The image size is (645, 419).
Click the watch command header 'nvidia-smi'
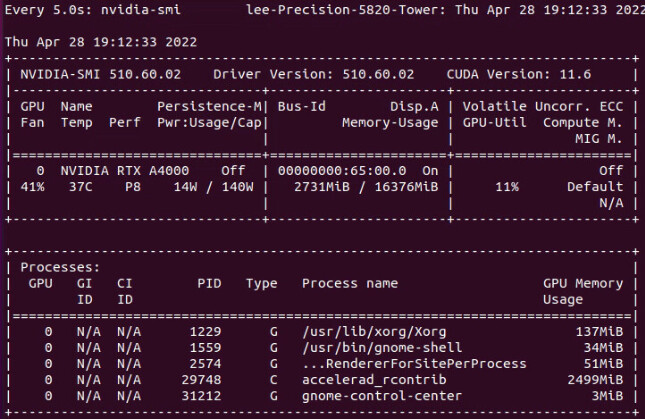[141, 10]
